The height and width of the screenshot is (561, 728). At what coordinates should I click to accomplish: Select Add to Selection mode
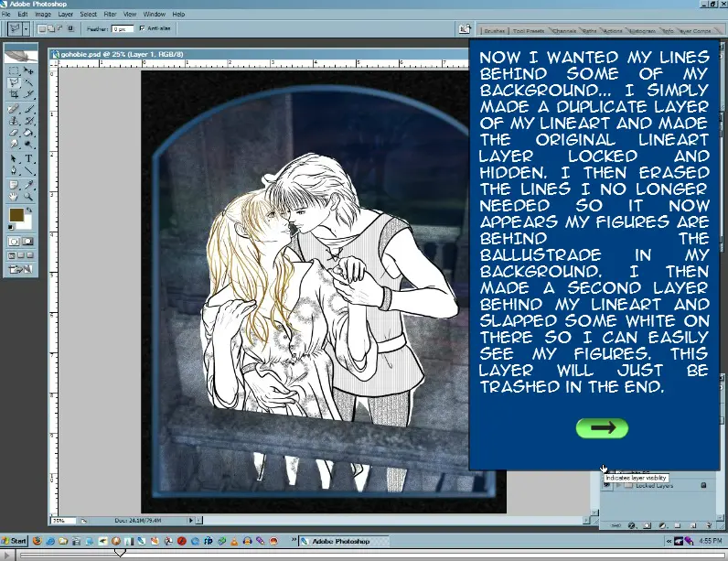pyautogui.click(x=50, y=28)
